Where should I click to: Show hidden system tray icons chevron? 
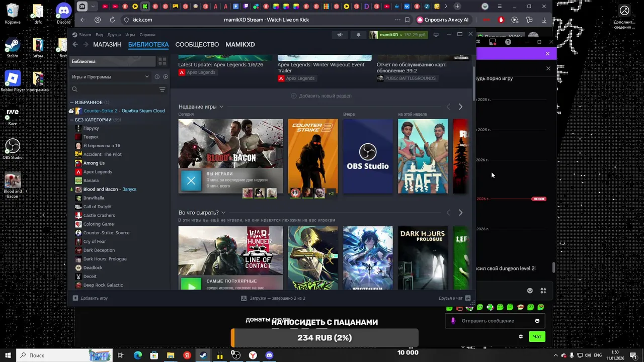pyautogui.click(x=555, y=355)
